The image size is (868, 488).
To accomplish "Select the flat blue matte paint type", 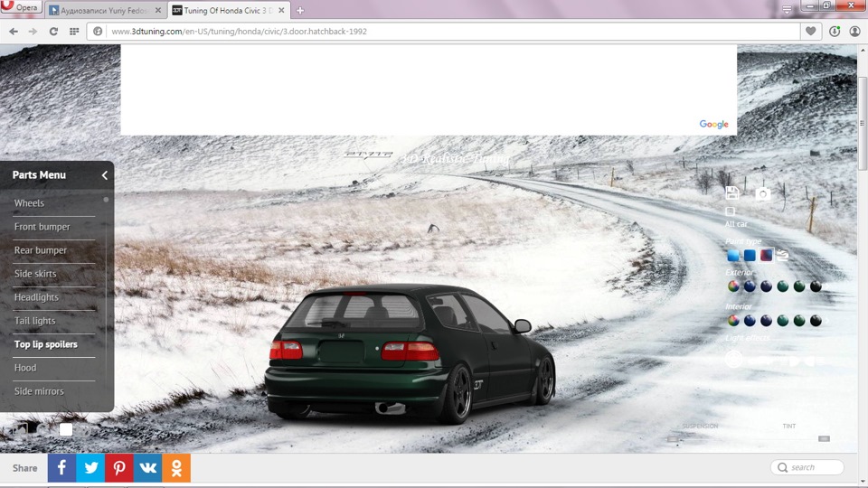I will coord(750,256).
